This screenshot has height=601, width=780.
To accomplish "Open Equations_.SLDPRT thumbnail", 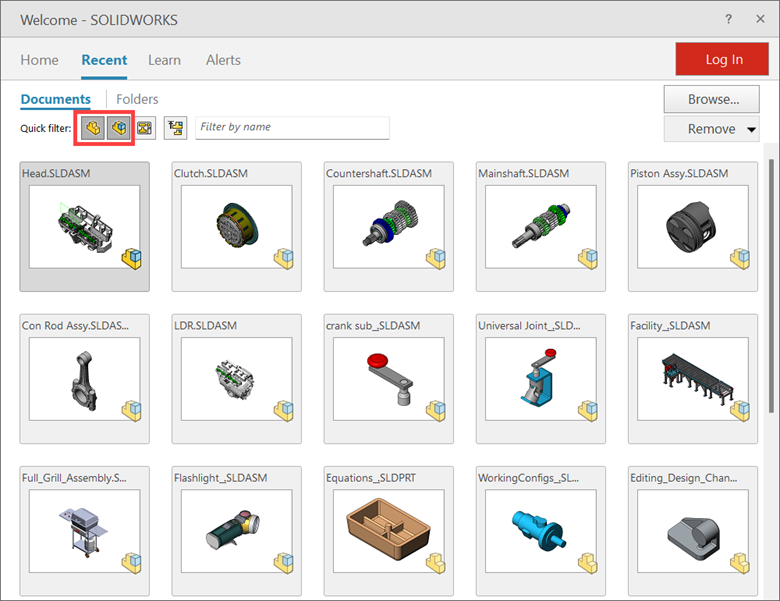I will (389, 531).
